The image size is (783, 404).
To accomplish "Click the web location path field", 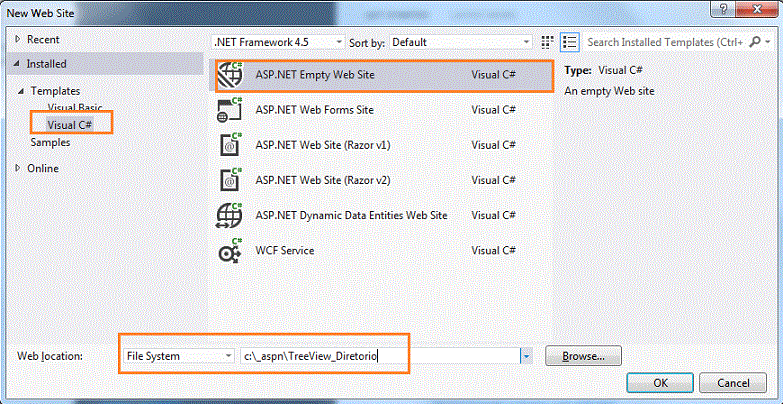I will point(381,356).
